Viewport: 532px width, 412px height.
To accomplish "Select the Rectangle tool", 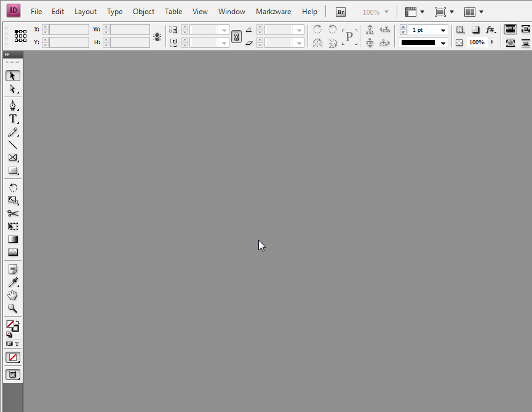I will point(13,170).
